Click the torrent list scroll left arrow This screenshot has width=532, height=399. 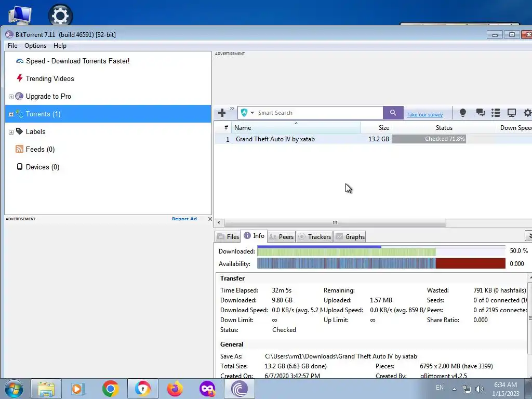[x=219, y=222]
